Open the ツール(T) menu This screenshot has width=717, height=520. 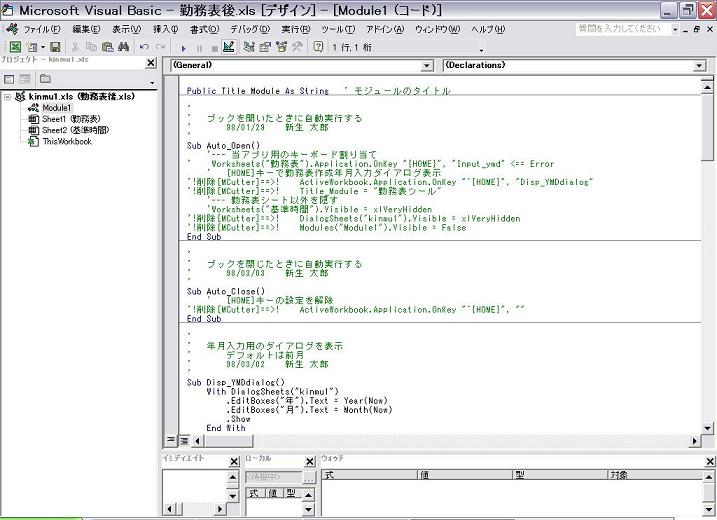pos(337,29)
